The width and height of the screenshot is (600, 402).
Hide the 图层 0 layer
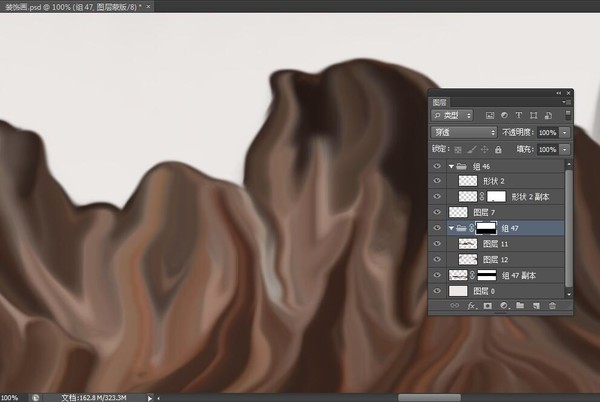click(x=437, y=291)
